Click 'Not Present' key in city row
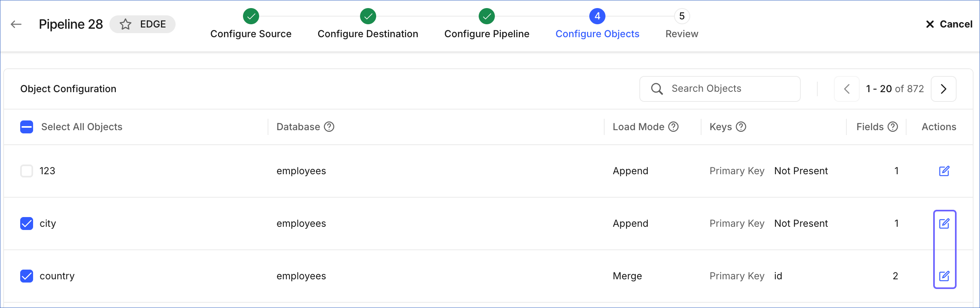 (x=801, y=224)
